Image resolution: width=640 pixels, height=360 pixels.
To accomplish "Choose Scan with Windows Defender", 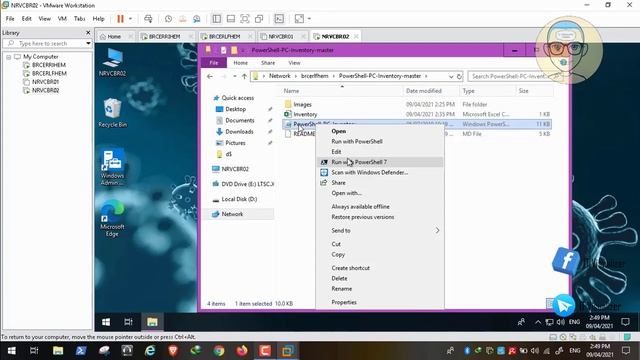I will pos(380,172).
